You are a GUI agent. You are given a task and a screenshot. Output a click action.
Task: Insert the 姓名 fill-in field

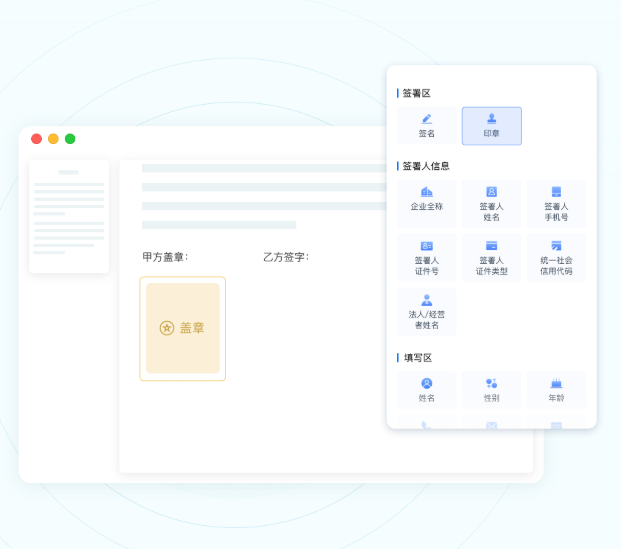427,390
